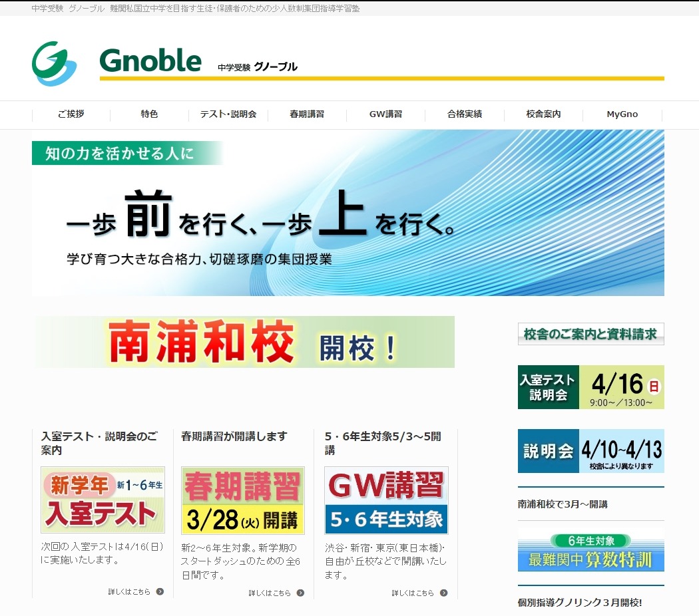Click the arrow icon next to GW講習の詳しくはこちら
Screen dimensions: 699x616
[x=443, y=592]
